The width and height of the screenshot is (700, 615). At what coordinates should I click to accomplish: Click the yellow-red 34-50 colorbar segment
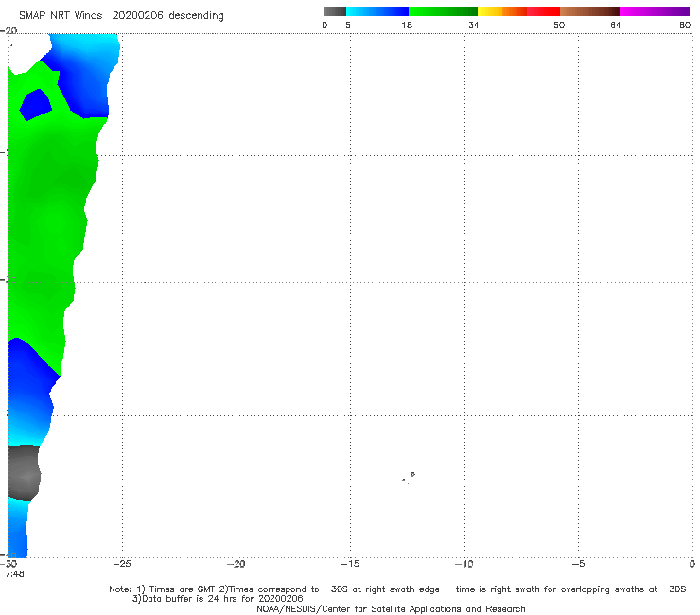(x=518, y=11)
